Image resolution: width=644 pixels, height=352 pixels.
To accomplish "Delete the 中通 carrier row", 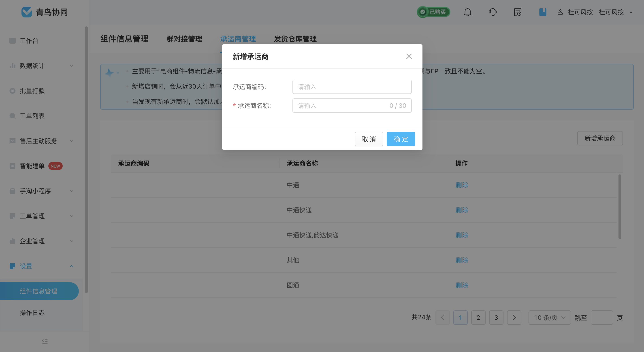I will click(462, 185).
